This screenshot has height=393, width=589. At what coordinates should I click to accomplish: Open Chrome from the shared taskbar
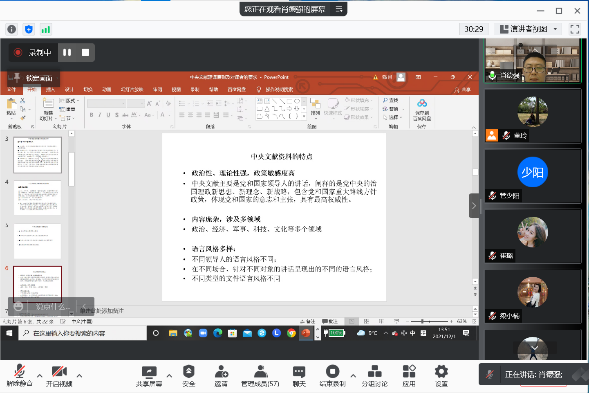pyautogui.click(x=291, y=333)
